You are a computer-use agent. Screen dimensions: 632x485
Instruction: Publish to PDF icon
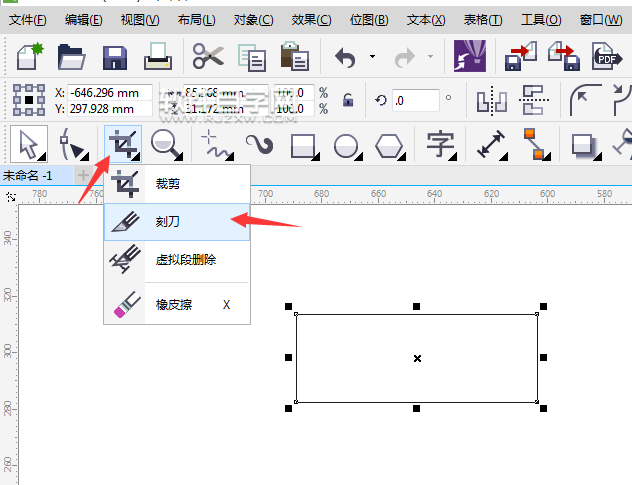click(x=607, y=56)
